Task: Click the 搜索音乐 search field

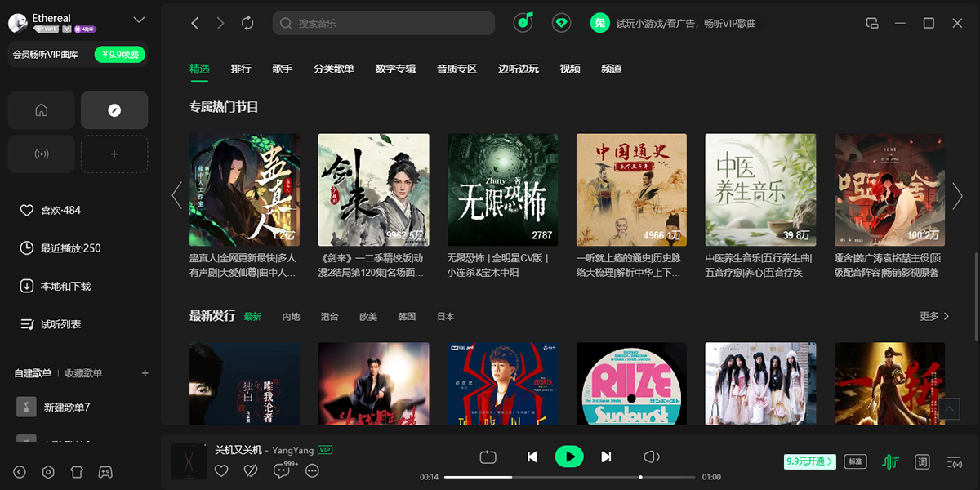Action: pyautogui.click(x=384, y=23)
